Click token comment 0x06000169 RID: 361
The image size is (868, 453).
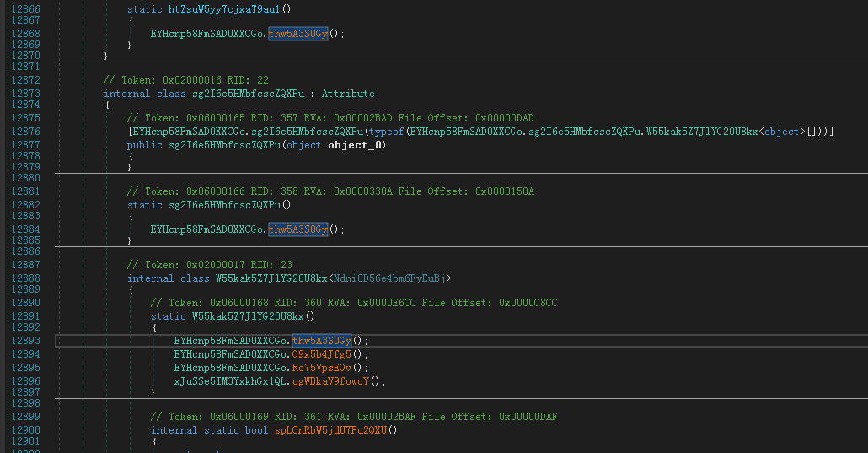click(354, 417)
